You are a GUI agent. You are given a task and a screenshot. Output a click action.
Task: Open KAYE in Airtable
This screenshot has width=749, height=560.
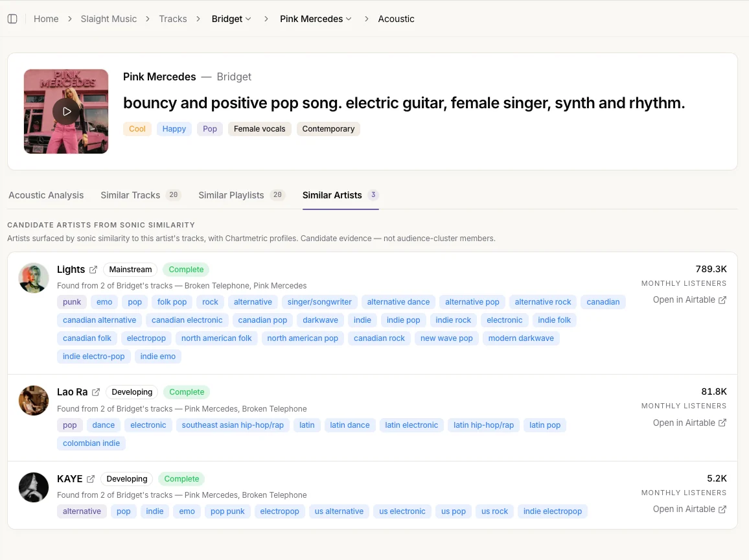[689, 509]
